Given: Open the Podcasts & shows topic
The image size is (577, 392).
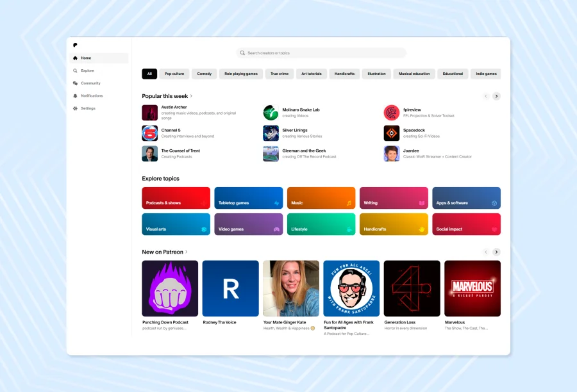Looking at the screenshot, I should (176, 198).
